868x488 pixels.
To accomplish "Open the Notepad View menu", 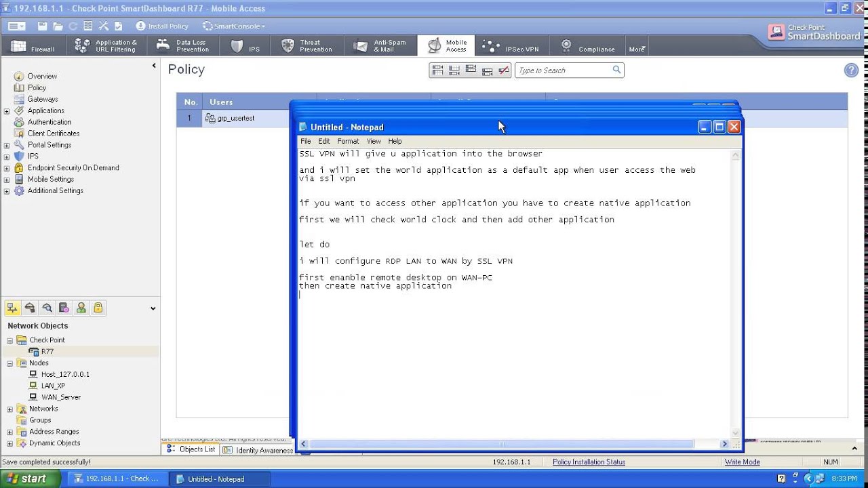I will tap(374, 141).
